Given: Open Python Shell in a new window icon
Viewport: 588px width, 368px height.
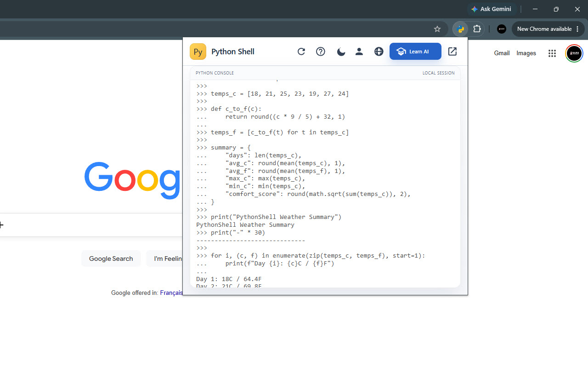Looking at the screenshot, I should coord(452,52).
